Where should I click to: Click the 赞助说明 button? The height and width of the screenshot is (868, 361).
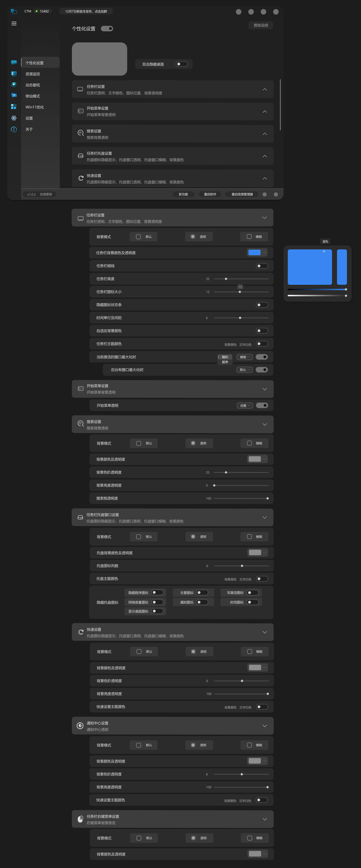pyautogui.click(x=261, y=25)
